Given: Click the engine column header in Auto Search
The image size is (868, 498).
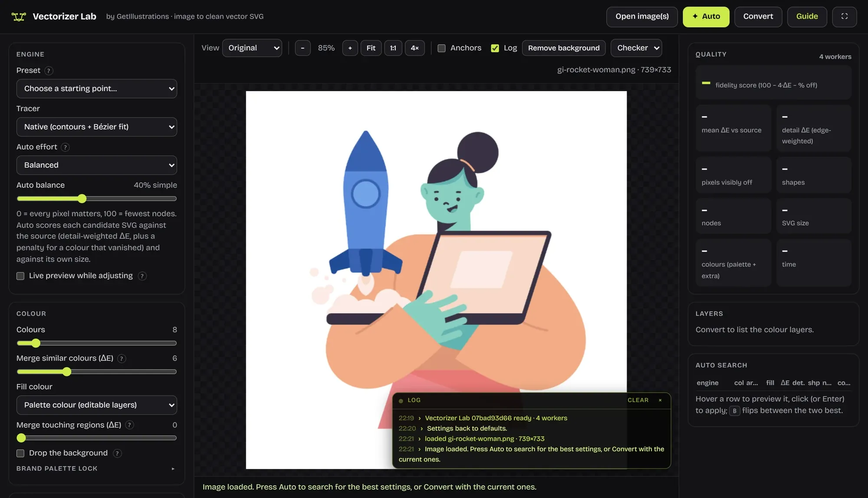Looking at the screenshot, I should coord(707,383).
